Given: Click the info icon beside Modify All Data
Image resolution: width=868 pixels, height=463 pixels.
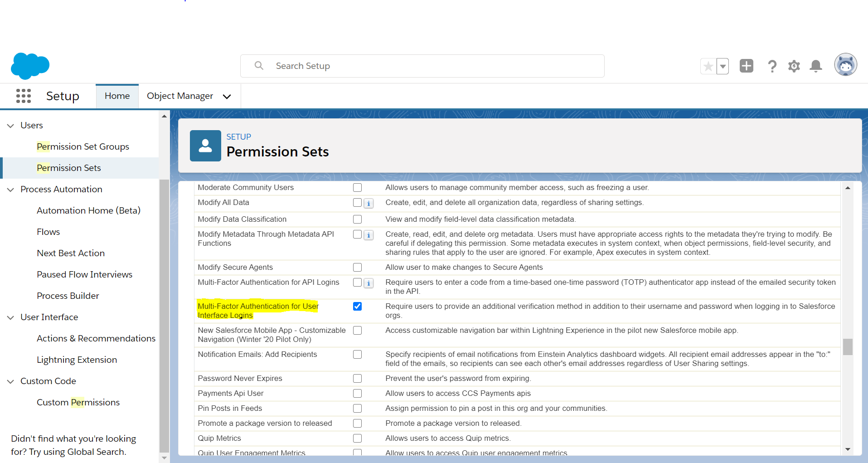Looking at the screenshot, I should pos(369,203).
